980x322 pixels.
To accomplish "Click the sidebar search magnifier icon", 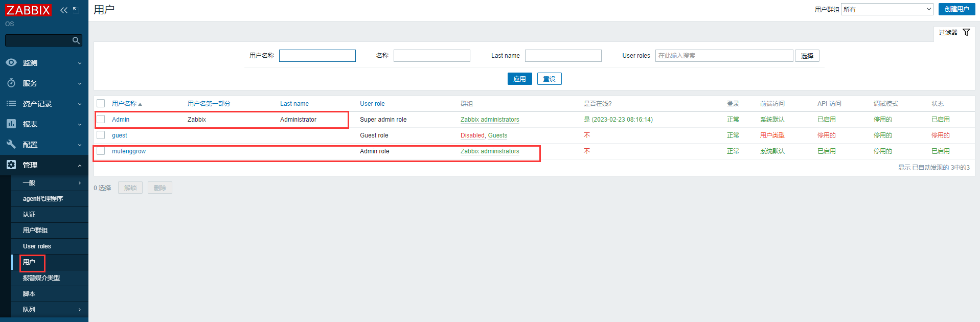I will (76, 40).
